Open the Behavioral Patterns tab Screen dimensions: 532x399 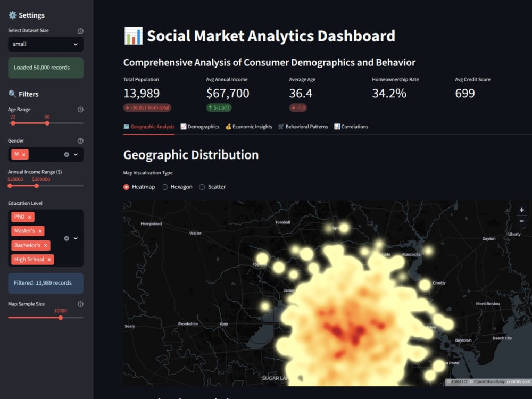click(x=303, y=127)
